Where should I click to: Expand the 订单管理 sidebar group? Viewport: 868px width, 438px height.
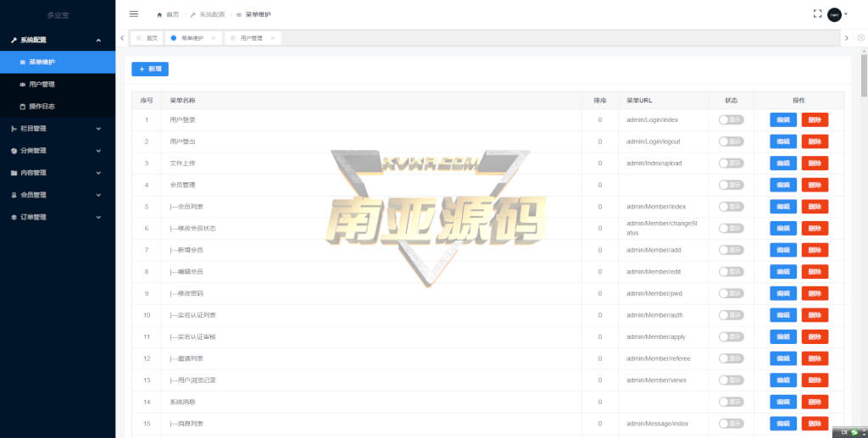(58, 217)
